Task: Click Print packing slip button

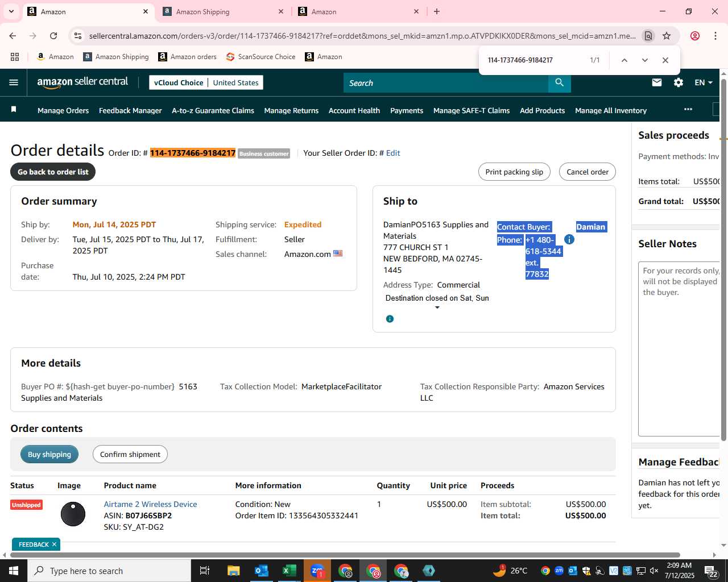Action: (x=514, y=172)
